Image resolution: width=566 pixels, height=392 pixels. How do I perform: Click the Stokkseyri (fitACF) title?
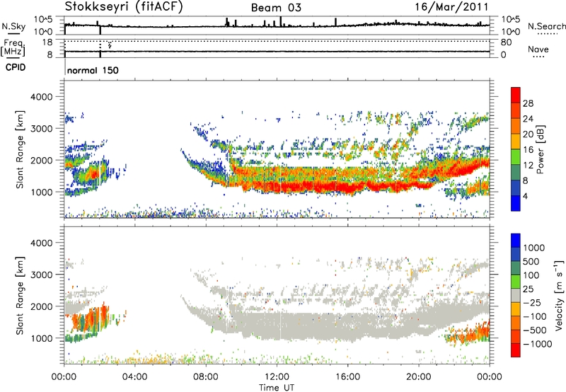point(124,7)
